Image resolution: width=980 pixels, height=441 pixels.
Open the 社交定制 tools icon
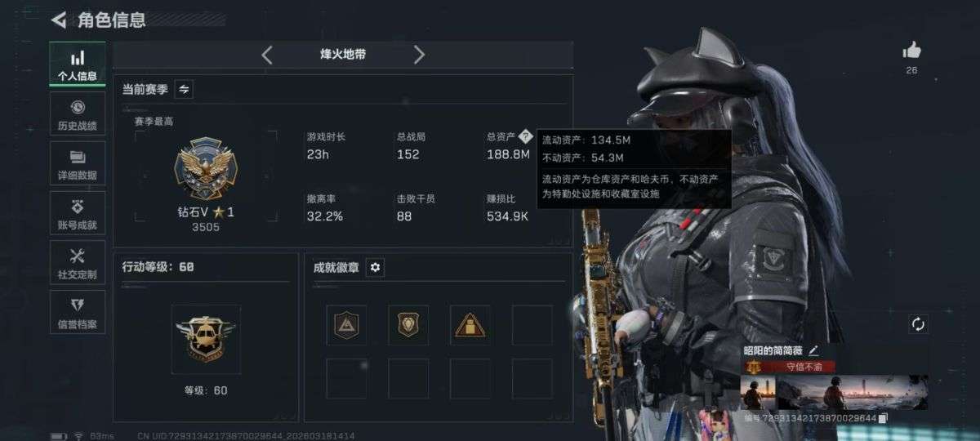pos(78,262)
